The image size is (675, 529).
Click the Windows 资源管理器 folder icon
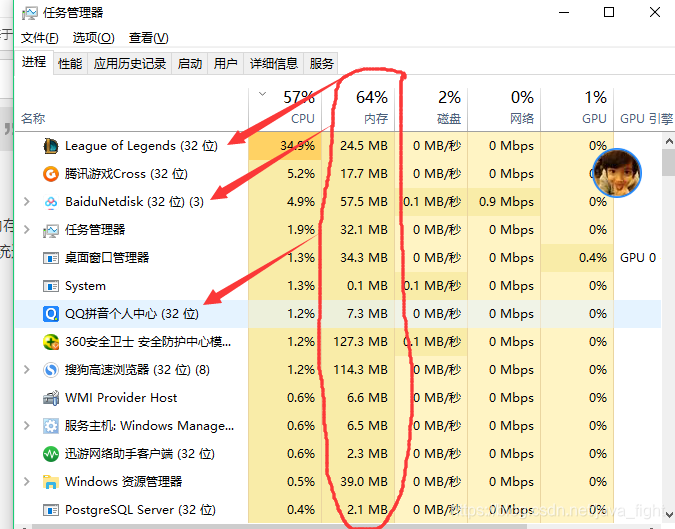coord(51,482)
